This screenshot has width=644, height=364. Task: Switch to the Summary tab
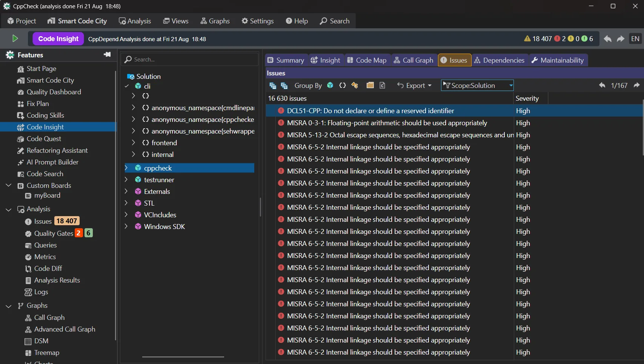click(x=286, y=60)
